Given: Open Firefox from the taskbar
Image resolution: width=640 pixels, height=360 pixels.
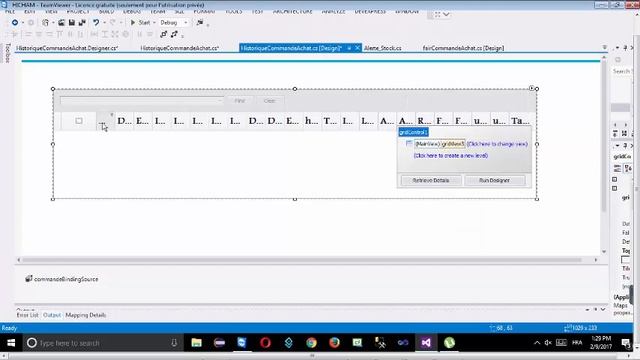Looking at the screenshot, I should [334, 343].
